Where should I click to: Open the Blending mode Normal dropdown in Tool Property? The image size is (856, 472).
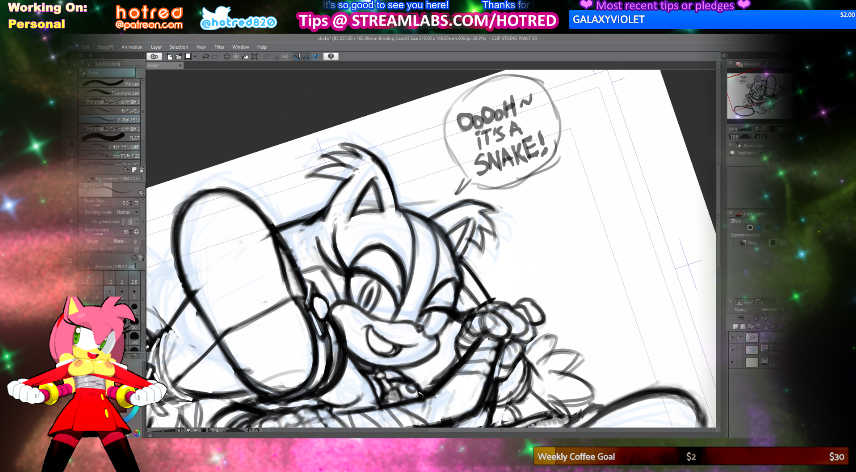126,212
